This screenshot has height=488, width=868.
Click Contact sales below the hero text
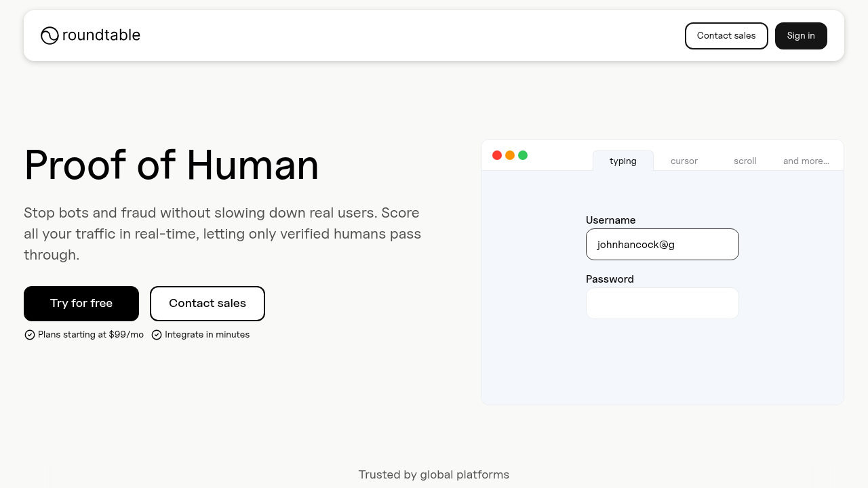tap(208, 304)
